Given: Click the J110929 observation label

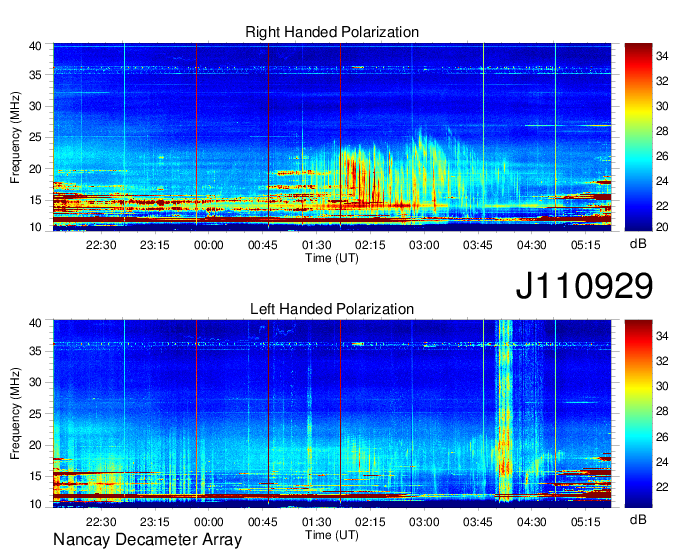Looking at the screenshot, I should click(x=584, y=286).
